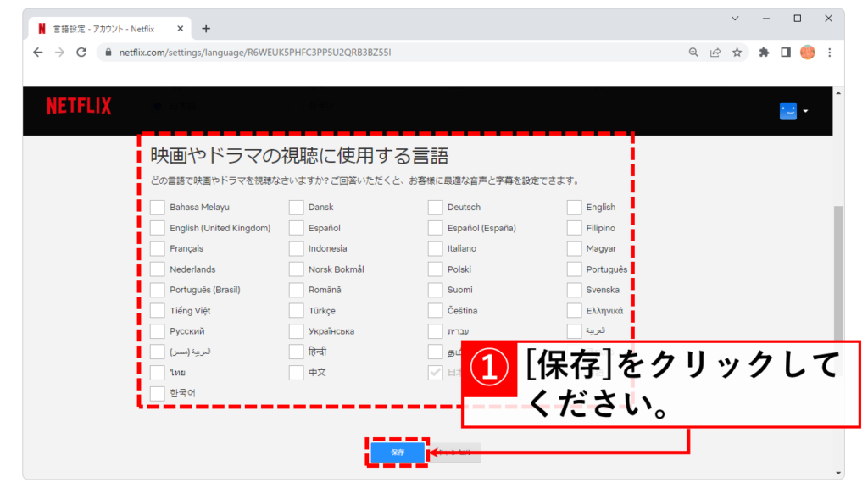This screenshot has width=868, height=488.
Task: Open the tab search chevron
Action: 735,18
